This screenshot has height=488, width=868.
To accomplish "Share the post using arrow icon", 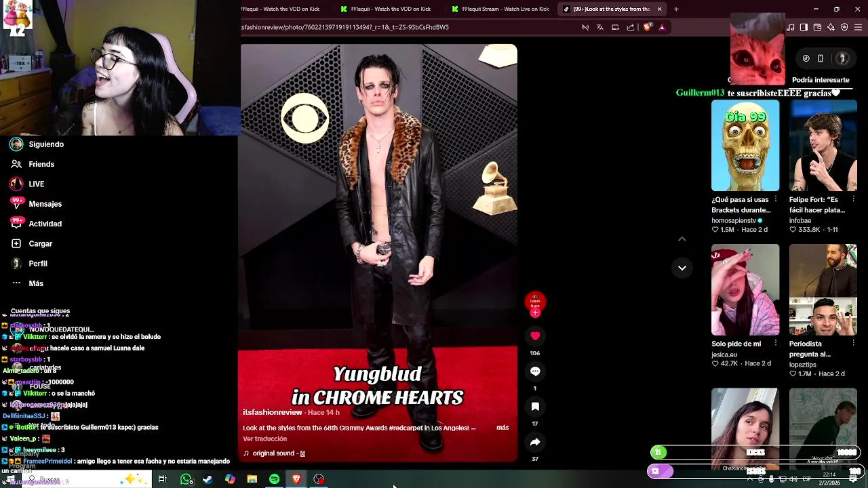I will tap(535, 442).
